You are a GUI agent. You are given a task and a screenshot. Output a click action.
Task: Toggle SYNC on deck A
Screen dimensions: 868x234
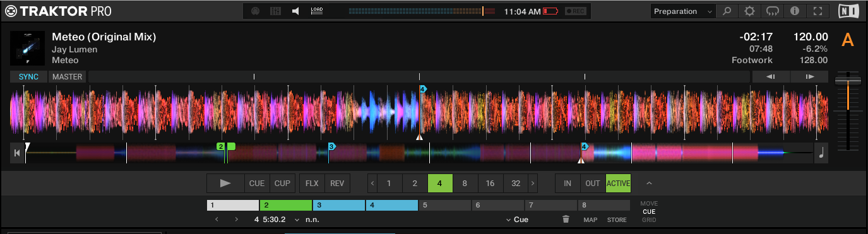click(28, 77)
